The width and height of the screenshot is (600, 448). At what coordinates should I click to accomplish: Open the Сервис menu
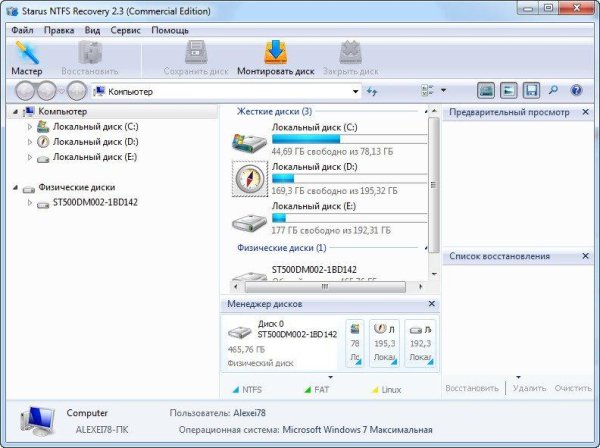click(125, 30)
